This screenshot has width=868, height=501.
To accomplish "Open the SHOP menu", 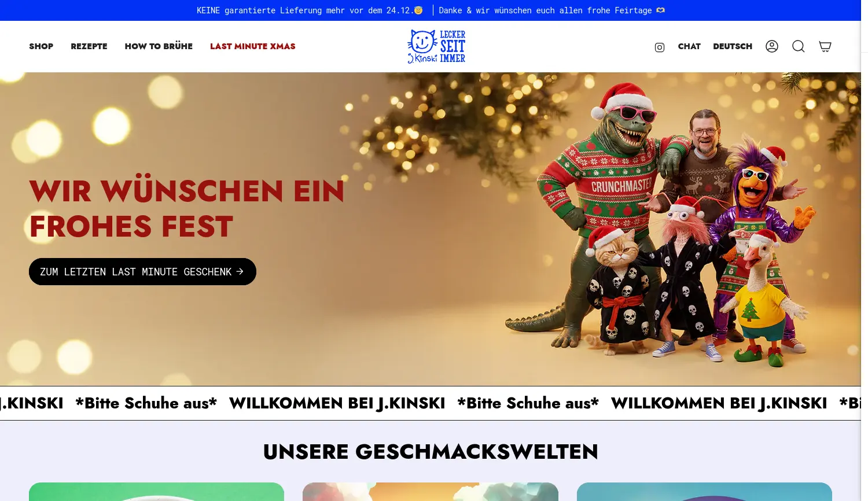I will click(x=41, y=46).
